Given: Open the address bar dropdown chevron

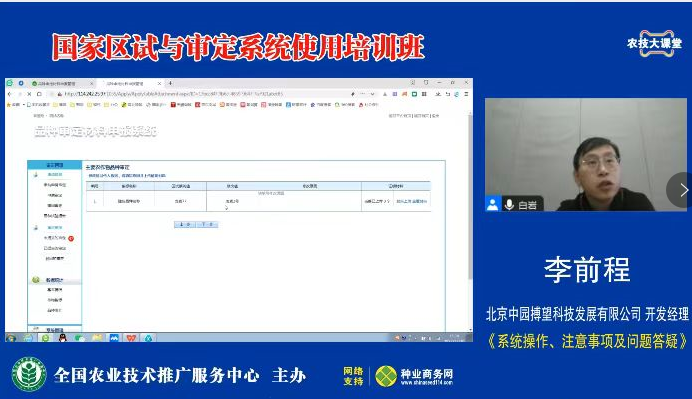Looking at the screenshot, I should (x=372, y=94).
